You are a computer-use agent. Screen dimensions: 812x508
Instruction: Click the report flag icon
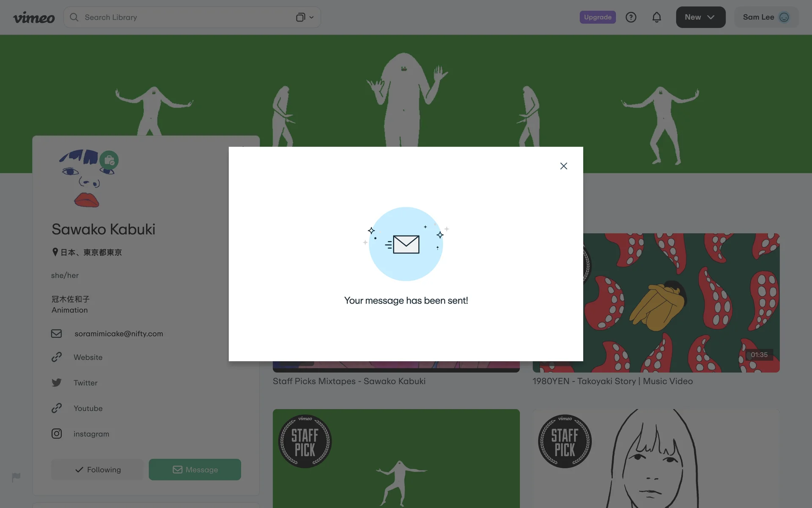point(16,477)
